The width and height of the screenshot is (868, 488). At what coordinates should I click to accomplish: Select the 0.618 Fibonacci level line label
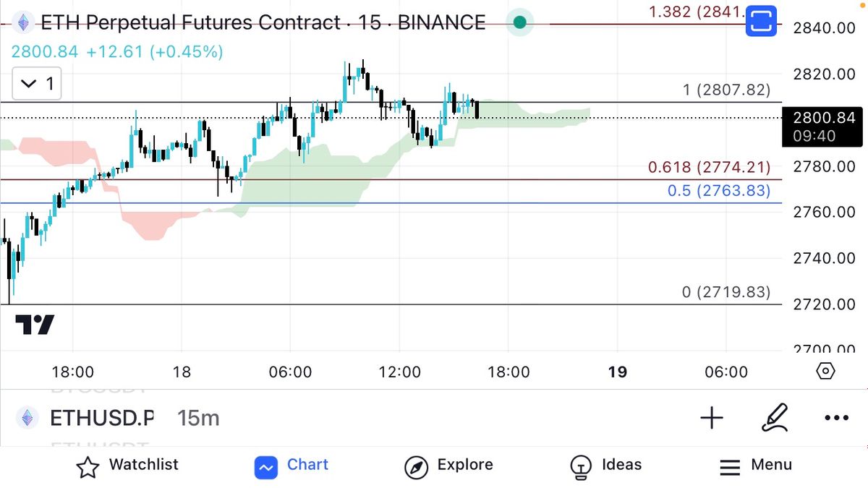[x=709, y=168]
